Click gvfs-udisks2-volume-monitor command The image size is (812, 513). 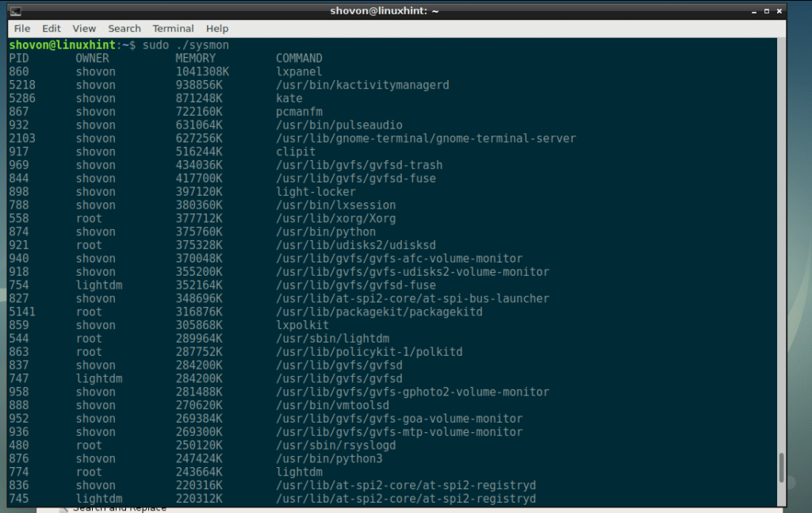[412, 272]
